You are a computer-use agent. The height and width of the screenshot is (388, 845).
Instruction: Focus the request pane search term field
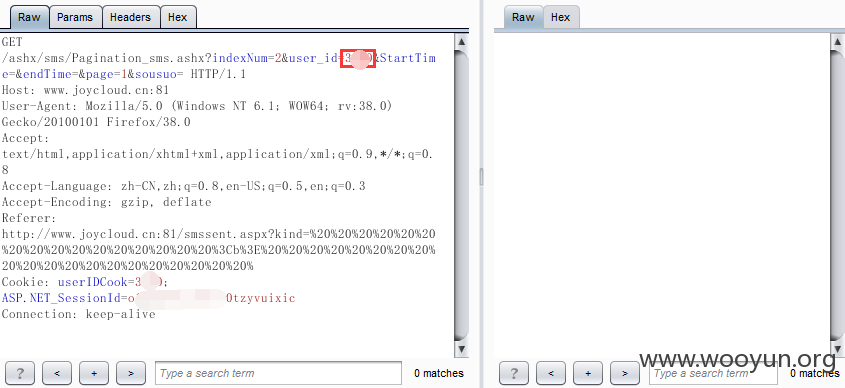point(278,373)
